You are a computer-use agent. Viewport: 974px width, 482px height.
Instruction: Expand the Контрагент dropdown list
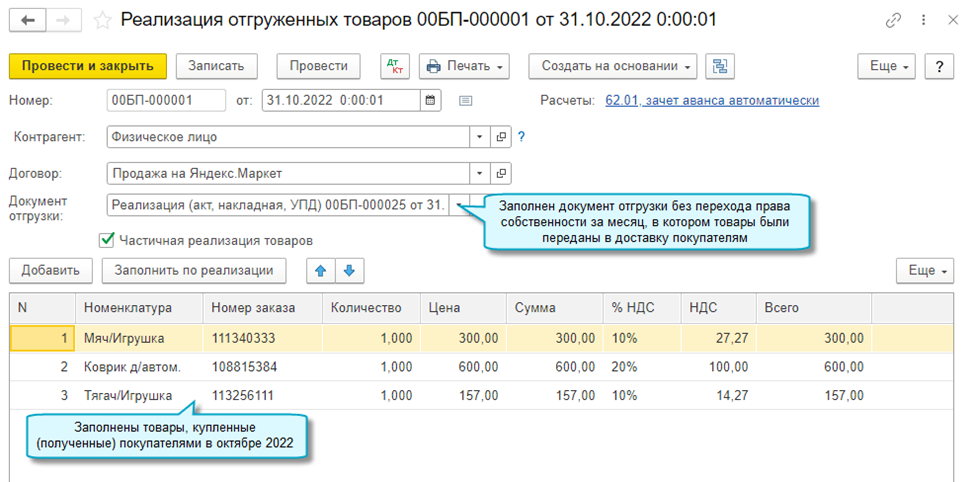tap(480, 137)
